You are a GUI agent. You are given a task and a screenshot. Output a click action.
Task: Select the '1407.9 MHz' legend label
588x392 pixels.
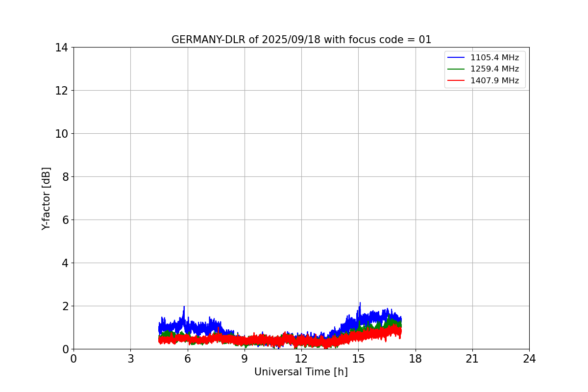tap(494, 81)
